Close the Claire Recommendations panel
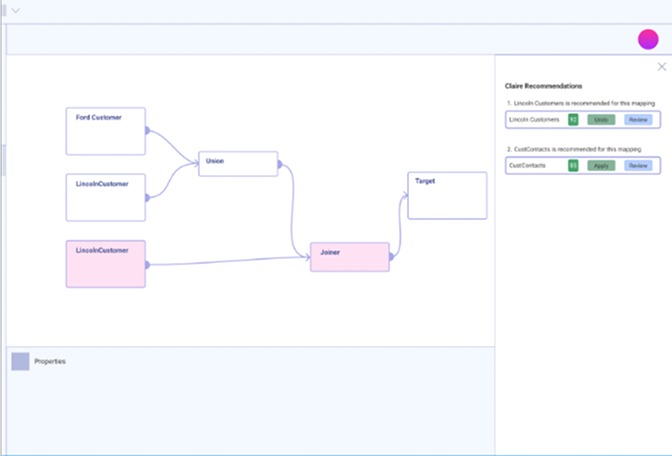Viewport: 672px width, 456px height. click(x=662, y=66)
